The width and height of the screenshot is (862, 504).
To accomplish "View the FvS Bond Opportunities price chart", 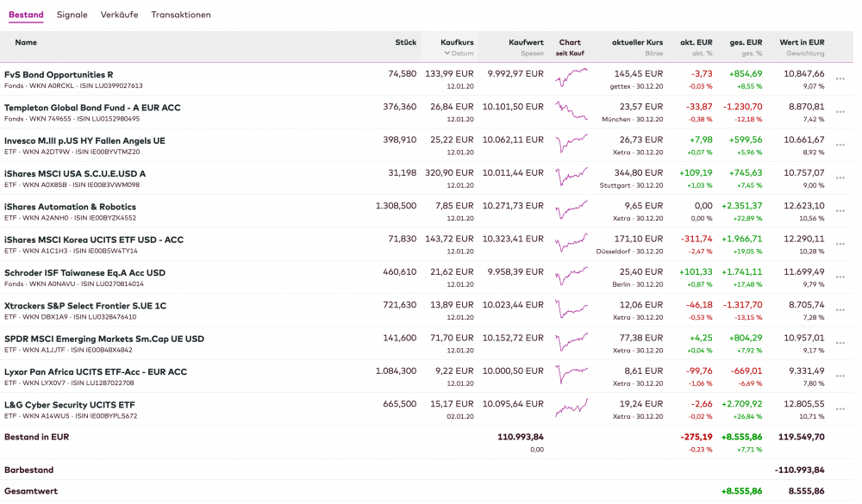I will [x=571, y=78].
